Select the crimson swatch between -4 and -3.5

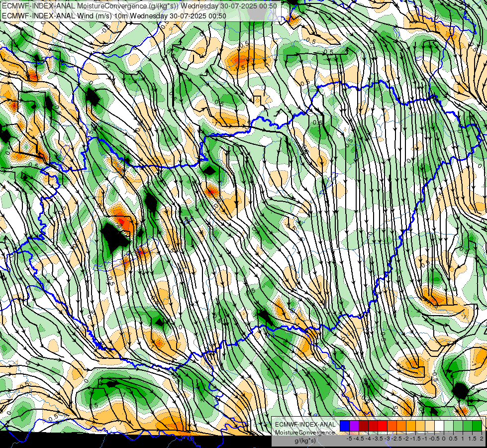373,426
